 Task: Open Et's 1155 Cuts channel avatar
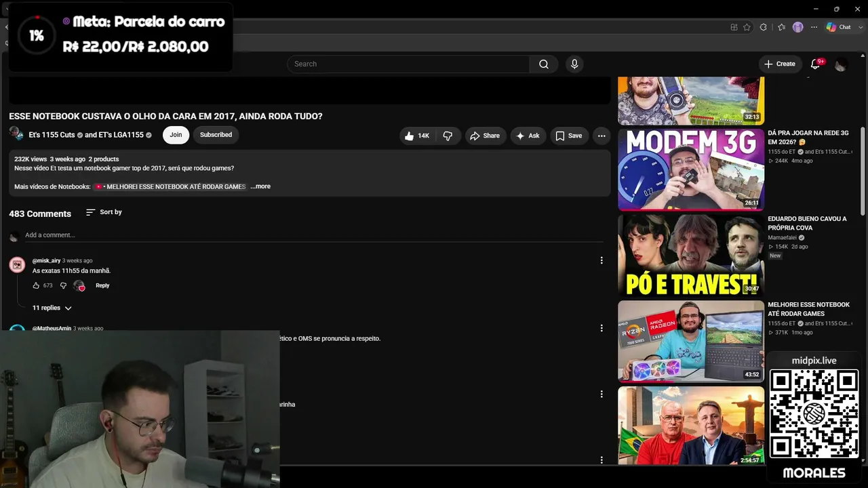(x=16, y=134)
